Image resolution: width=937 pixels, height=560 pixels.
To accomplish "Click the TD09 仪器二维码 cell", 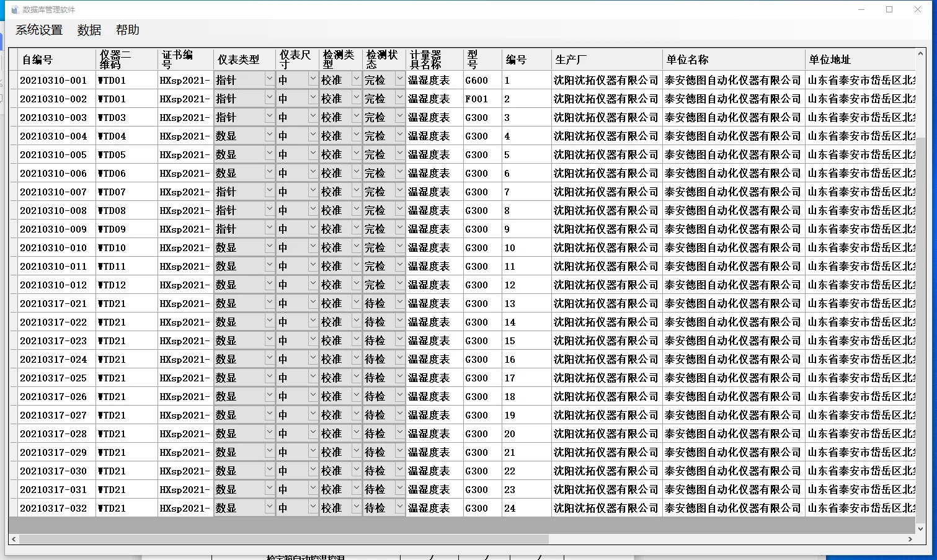I will click(x=127, y=229).
